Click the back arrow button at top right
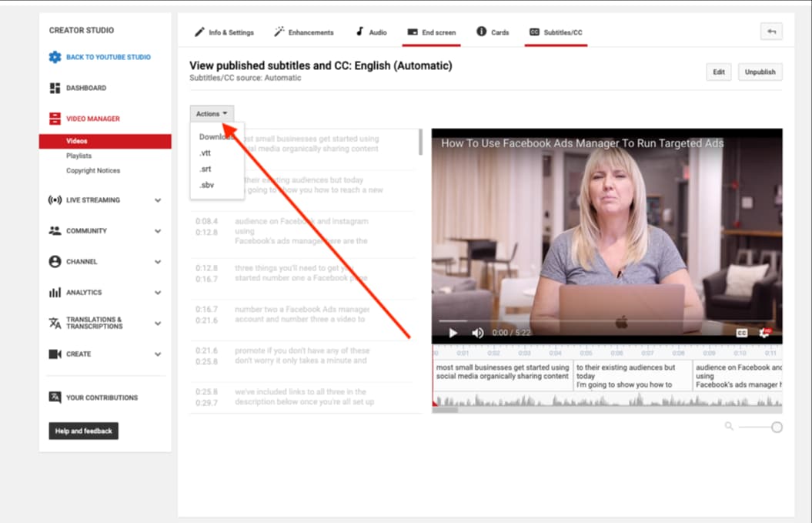The height and width of the screenshot is (523, 812). click(771, 32)
